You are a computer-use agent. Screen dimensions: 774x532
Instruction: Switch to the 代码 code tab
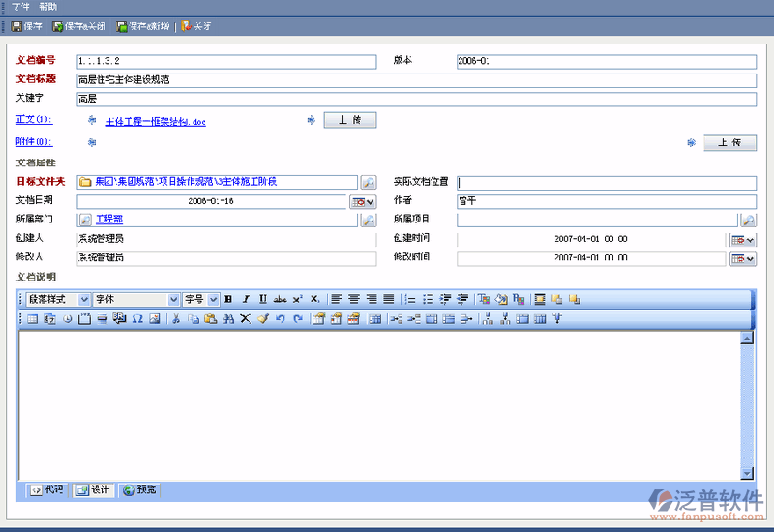tap(46, 490)
